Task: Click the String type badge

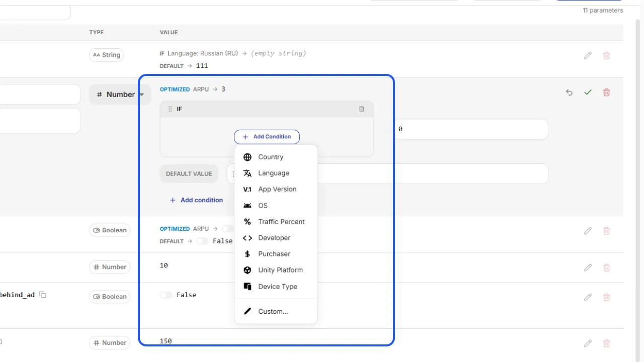Action: [107, 55]
